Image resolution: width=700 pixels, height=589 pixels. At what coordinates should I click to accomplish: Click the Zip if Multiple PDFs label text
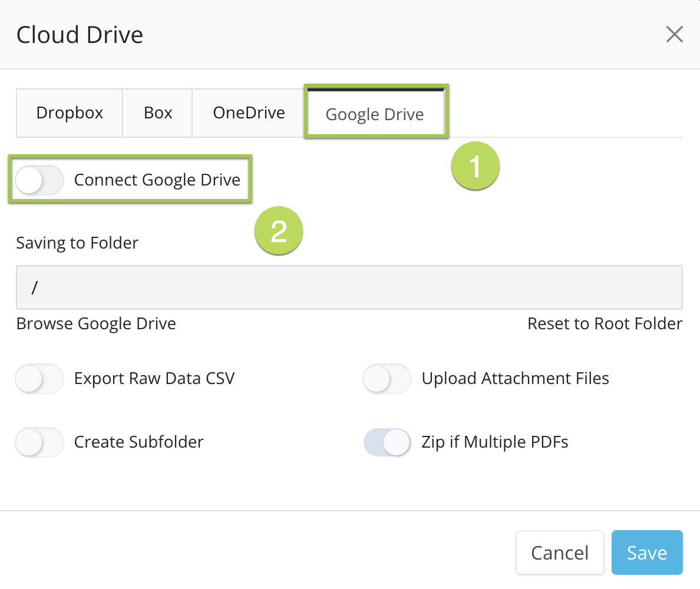(495, 442)
